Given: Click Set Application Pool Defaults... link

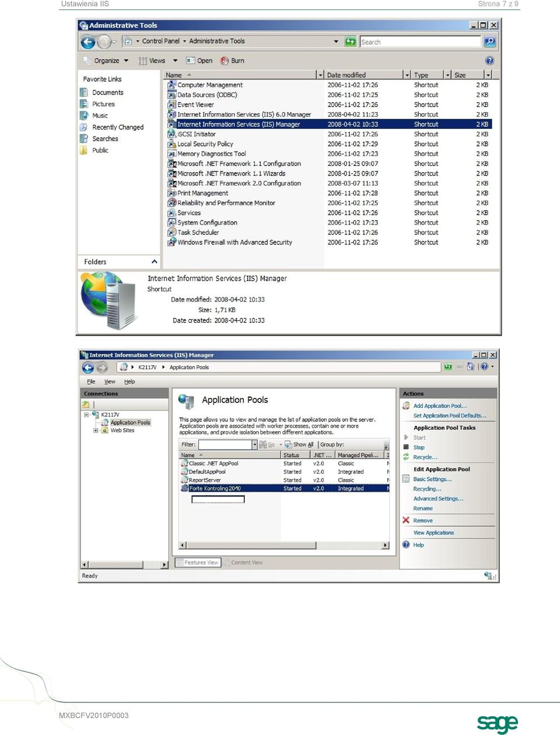Looking at the screenshot, I should pyautogui.click(x=450, y=416).
